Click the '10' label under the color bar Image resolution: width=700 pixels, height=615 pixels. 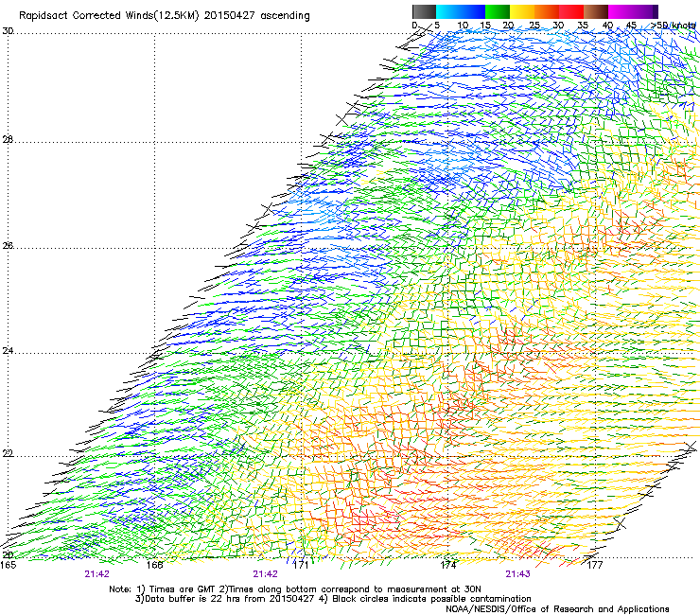(463, 26)
